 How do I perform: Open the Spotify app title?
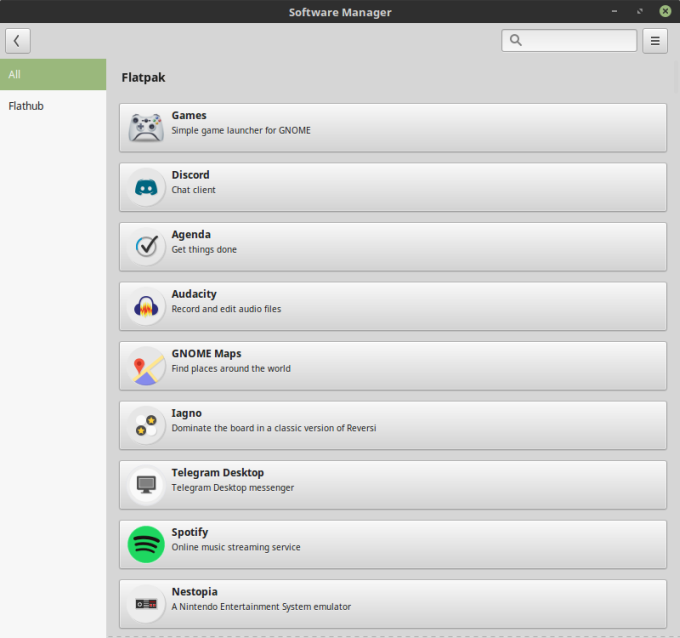(x=190, y=532)
